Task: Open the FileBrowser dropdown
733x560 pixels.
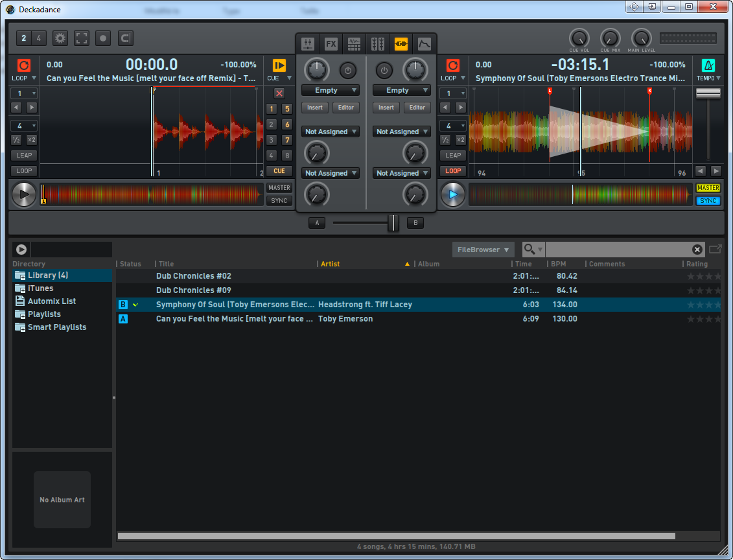Action: pos(483,250)
